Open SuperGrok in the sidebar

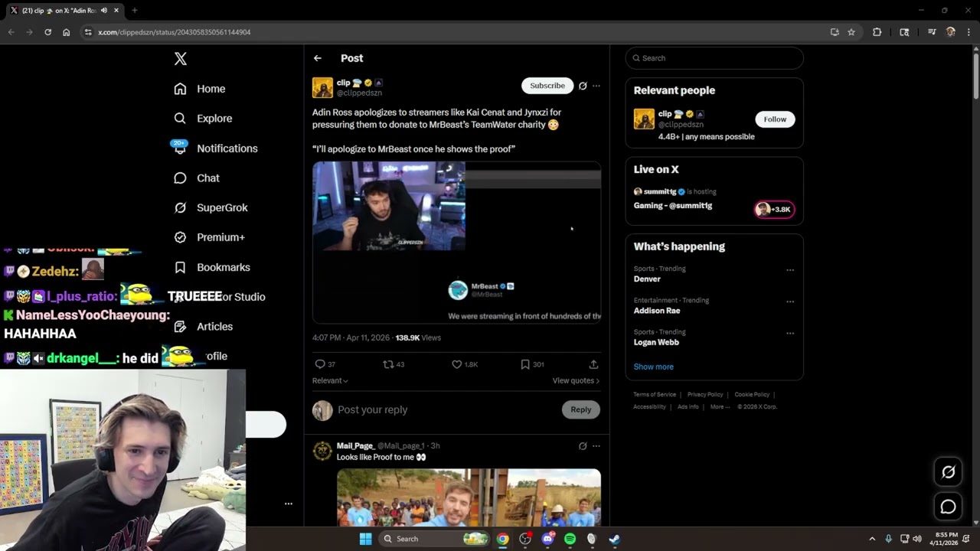click(211, 207)
